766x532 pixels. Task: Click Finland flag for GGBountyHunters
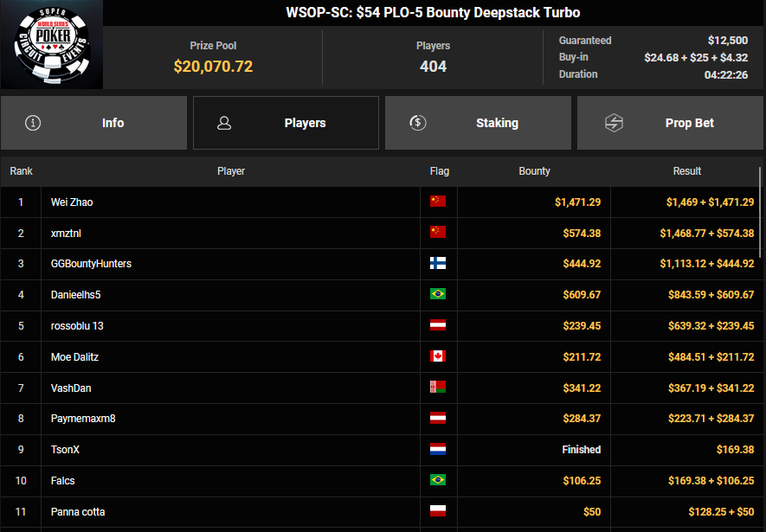pos(438,264)
